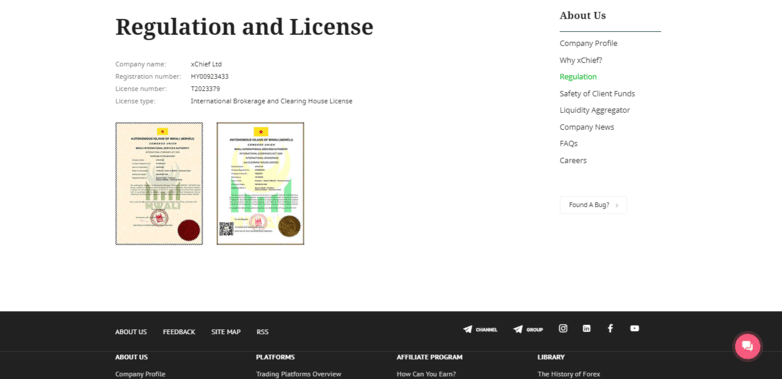782x379 pixels.
Task: Open Trading Platforms Overview footer link
Action: coord(299,374)
